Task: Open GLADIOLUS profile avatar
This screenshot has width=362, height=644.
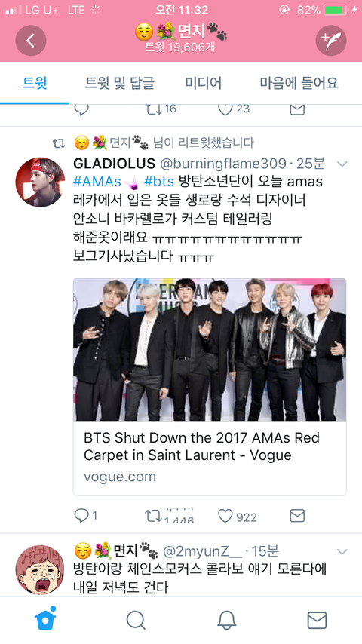Action: coord(40,182)
